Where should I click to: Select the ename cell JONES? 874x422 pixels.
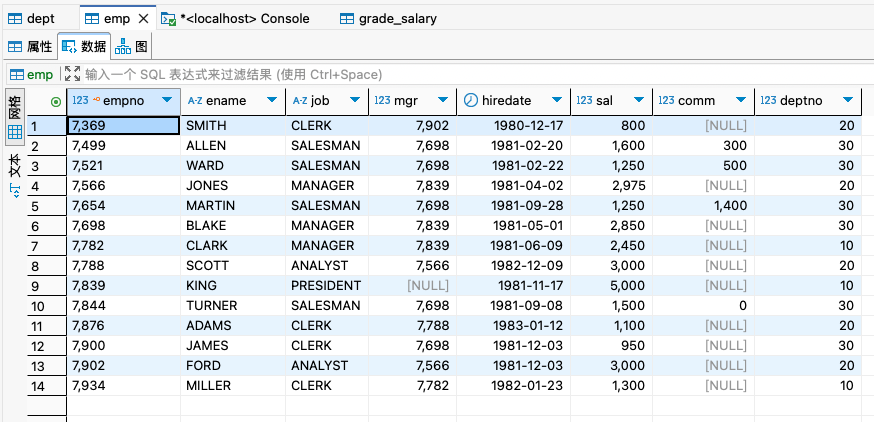pyautogui.click(x=233, y=186)
